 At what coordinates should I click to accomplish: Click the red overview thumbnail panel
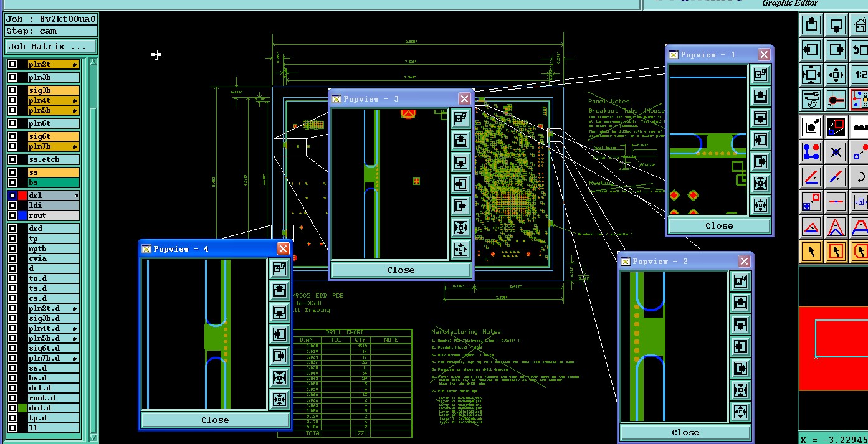click(833, 349)
